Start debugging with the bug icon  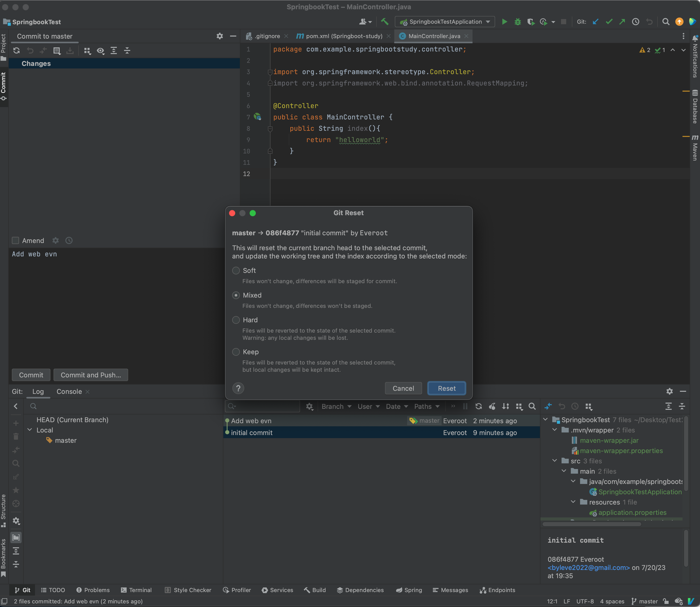(518, 22)
